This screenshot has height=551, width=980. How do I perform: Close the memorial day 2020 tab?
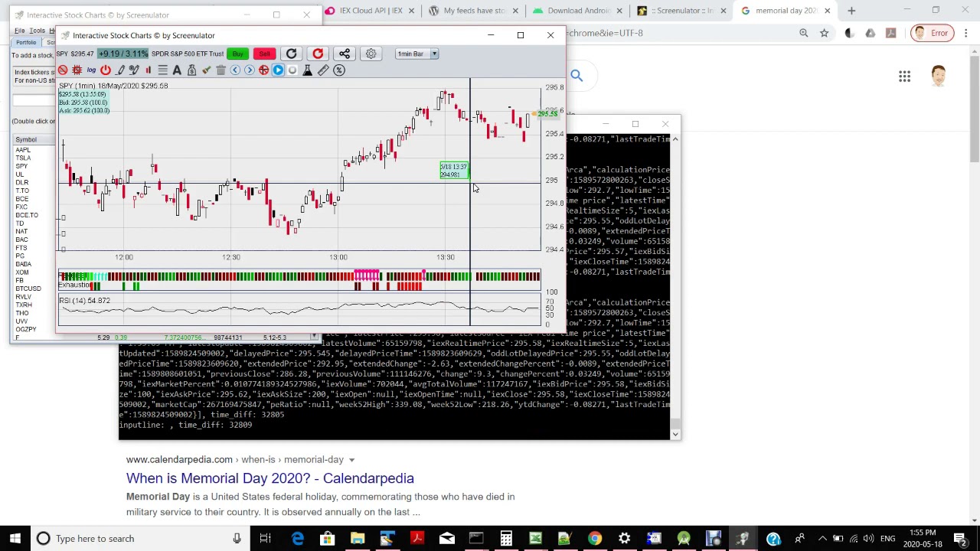point(827,11)
